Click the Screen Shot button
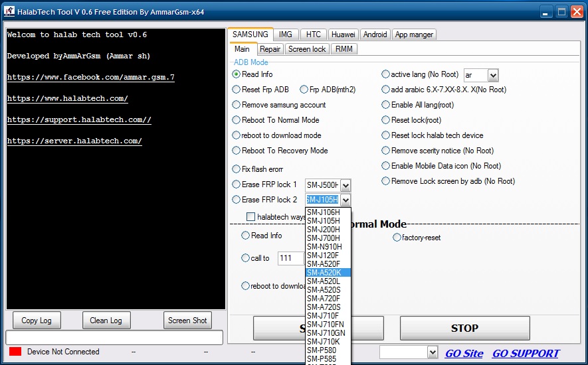 click(187, 321)
